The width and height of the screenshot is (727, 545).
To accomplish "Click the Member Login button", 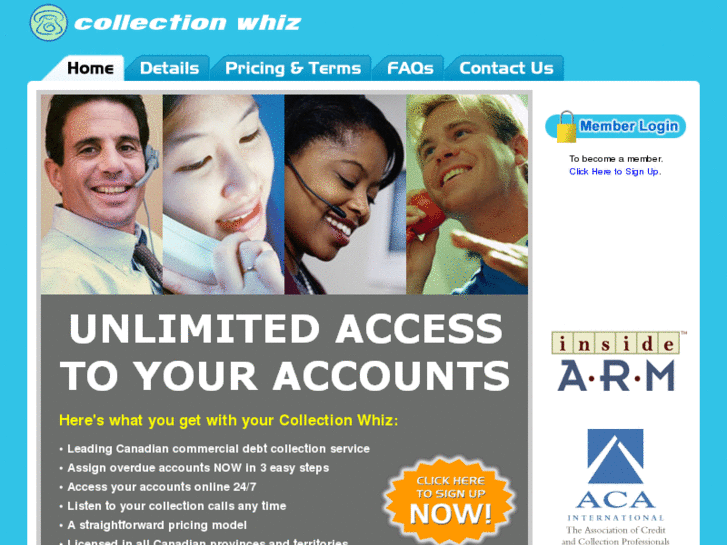I will [x=616, y=126].
